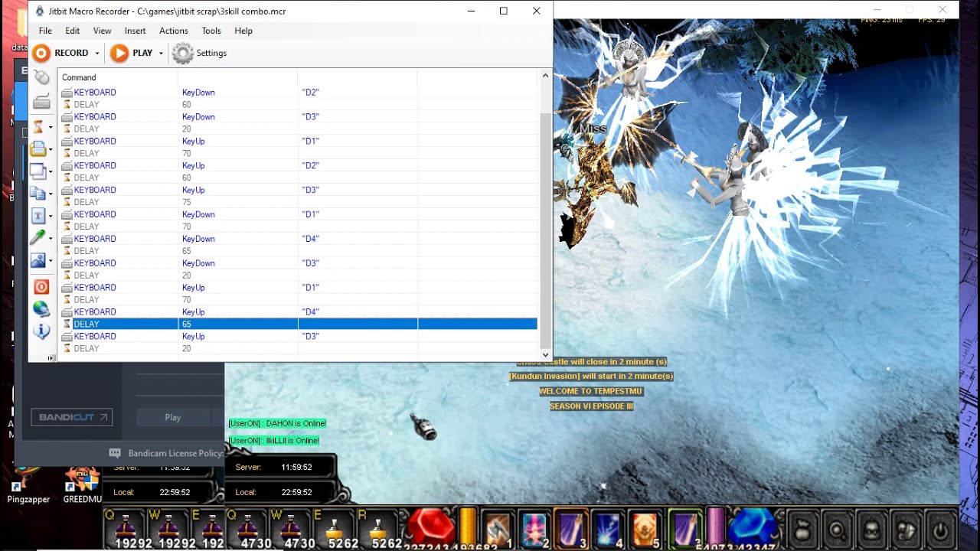Expand the delay hourglass dropdown arrow

(x=51, y=127)
